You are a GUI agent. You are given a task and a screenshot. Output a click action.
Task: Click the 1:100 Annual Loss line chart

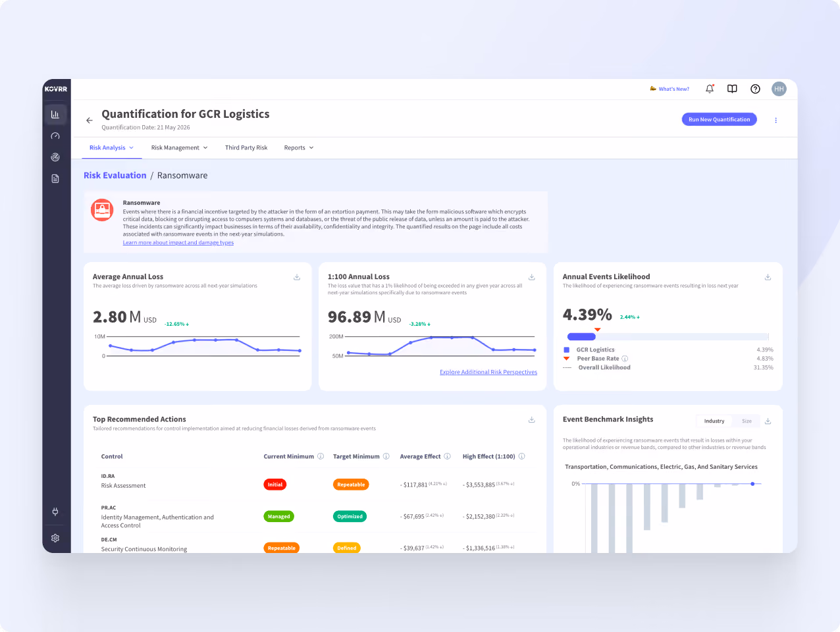coord(441,346)
